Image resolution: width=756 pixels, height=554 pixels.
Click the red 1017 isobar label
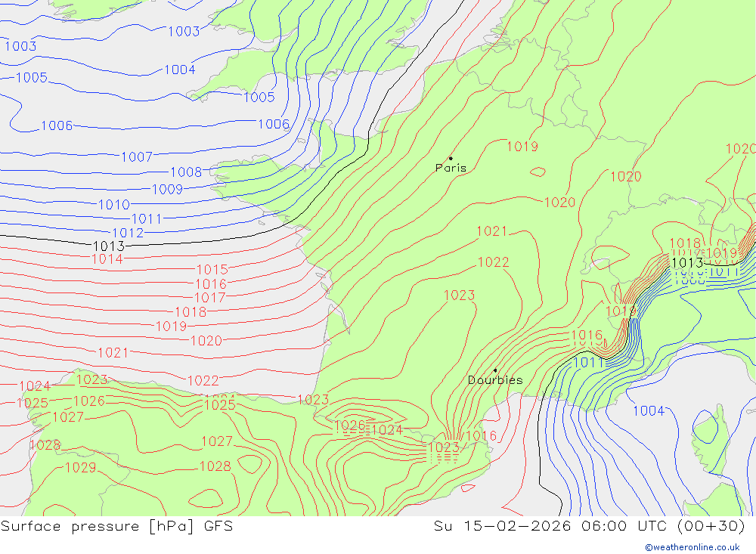point(209,298)
